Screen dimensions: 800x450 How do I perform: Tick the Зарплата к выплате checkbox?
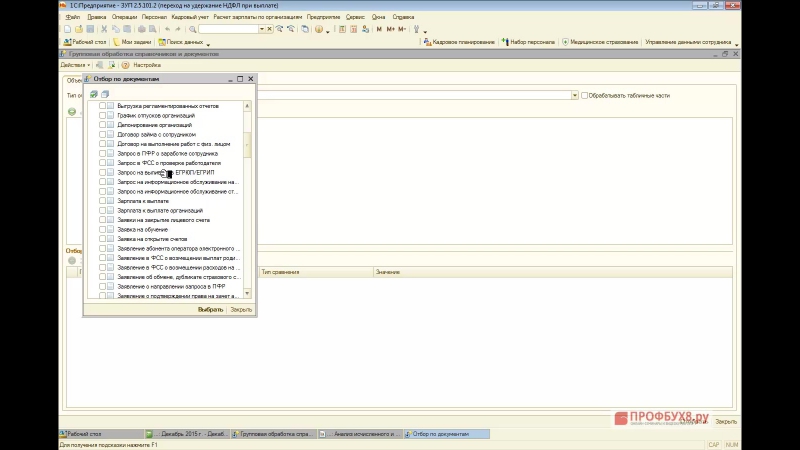103,201
